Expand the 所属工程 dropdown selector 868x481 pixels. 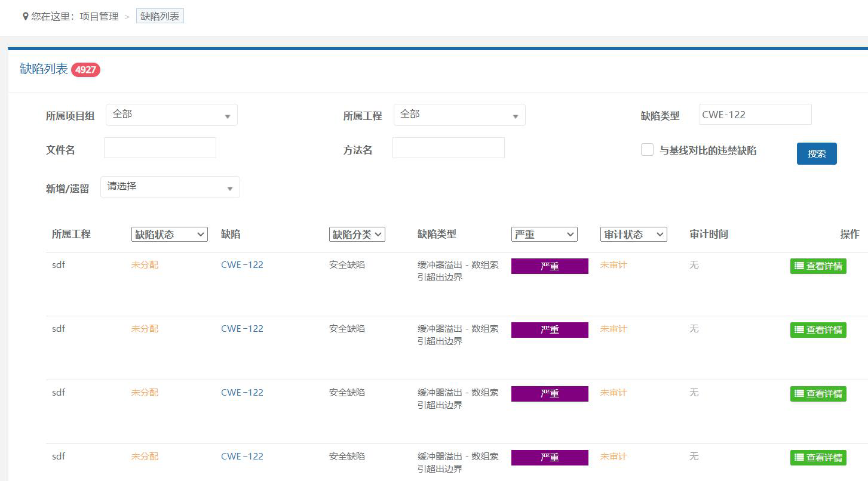click(x=459, y=115)
